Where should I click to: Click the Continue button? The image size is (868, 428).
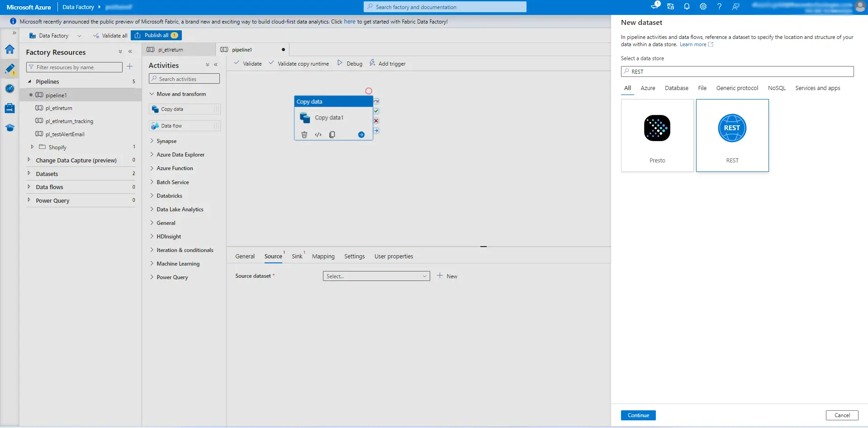638,415
